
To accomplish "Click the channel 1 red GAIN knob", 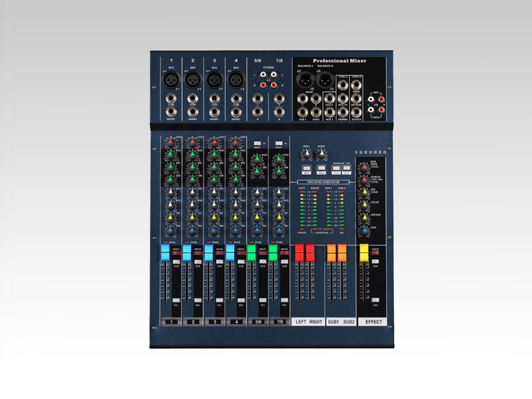I will [171, 143].
